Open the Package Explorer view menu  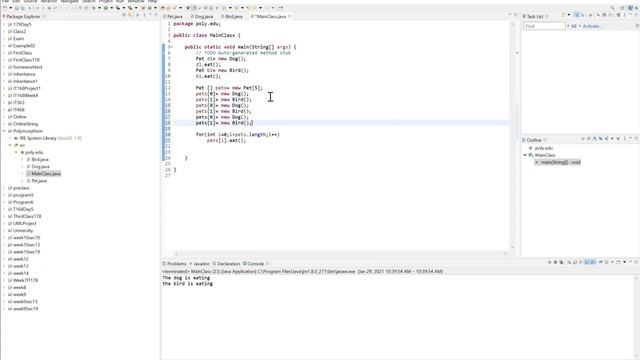pyautogui.click(x=144, y=15)
